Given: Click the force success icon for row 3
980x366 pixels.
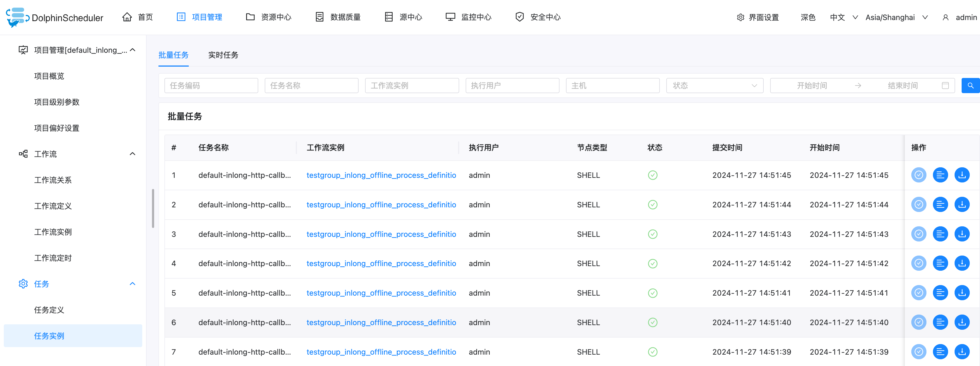Looking at the screenshot, I should tap(918, 234).
